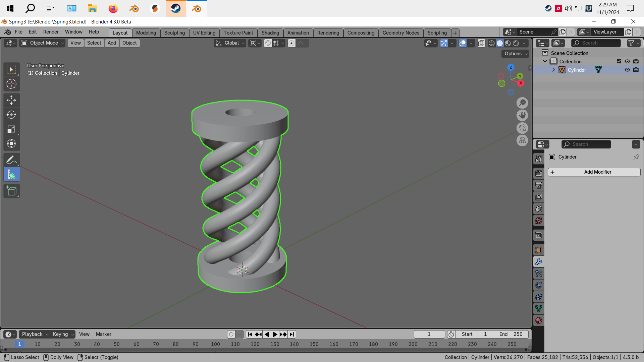Expand the Cylinder tree item

point(553,70)
